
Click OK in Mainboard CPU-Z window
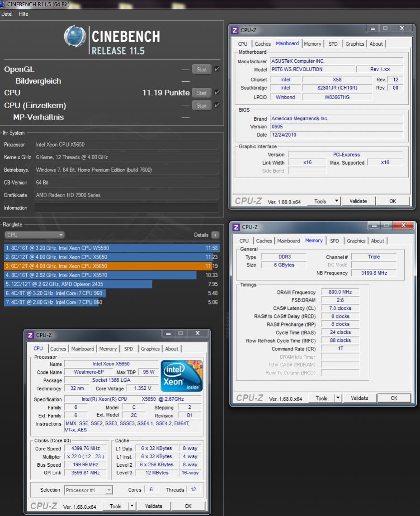point(392,201)
